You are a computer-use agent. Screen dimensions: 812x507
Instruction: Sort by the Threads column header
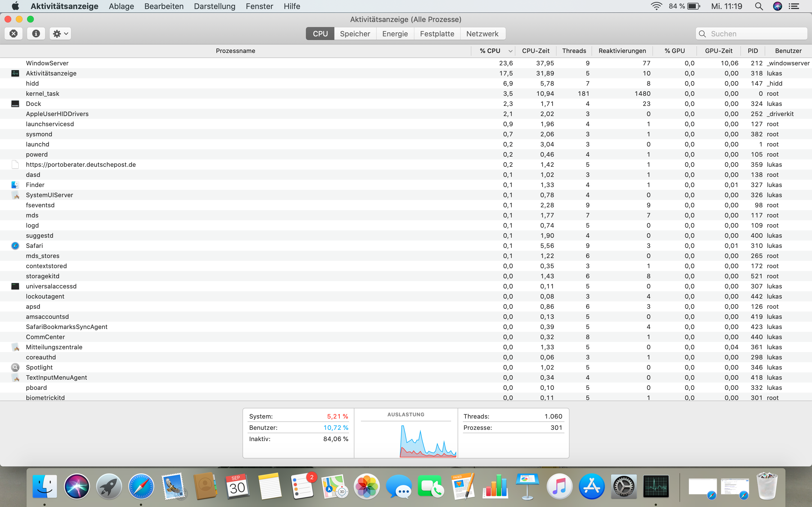click(x=574, y=51)
